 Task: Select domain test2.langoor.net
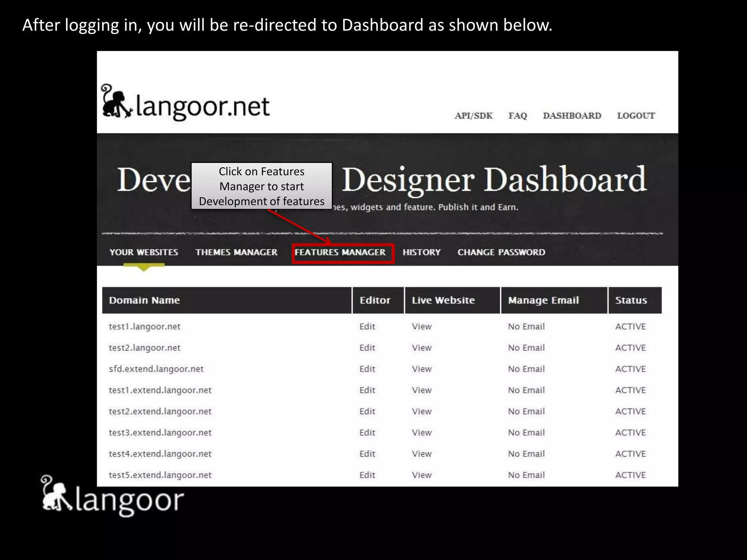(x=144, y=348)
